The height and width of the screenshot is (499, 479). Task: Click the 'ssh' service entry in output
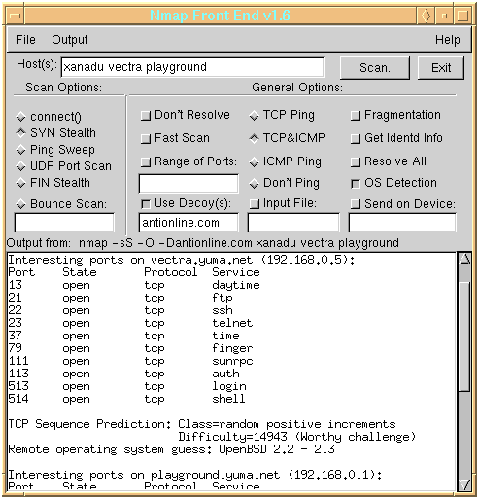222,310
